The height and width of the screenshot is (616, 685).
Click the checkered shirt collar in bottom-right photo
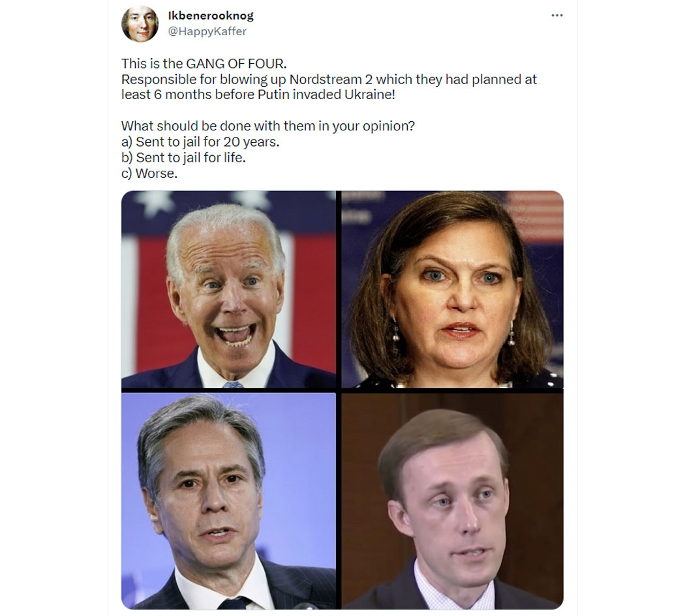tap(453, 587)
